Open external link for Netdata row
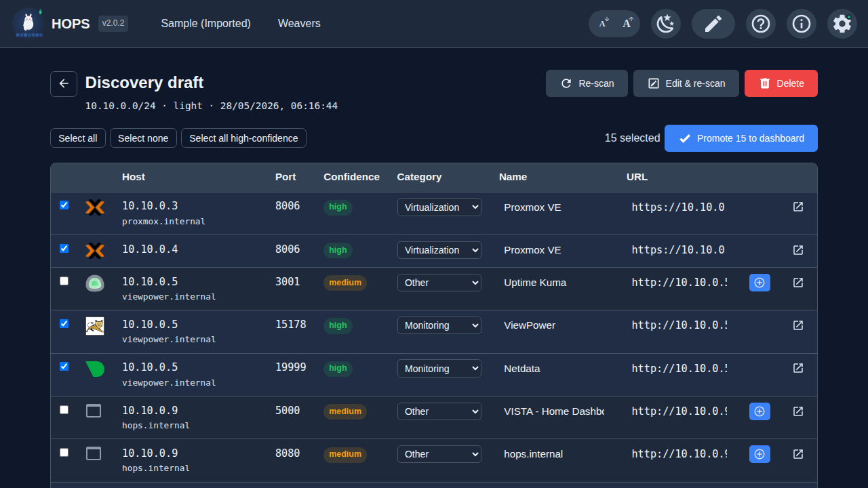This screenshot has height=488, width=868. point(798,368)
